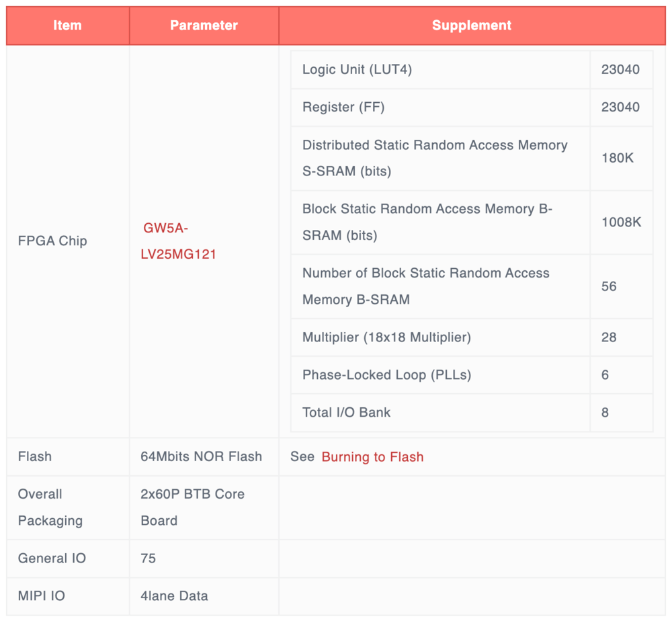The width and height of the screenshot is (672, 621).
Task: Select the Number of Block Static RAM cell
Action: [426, 286]
